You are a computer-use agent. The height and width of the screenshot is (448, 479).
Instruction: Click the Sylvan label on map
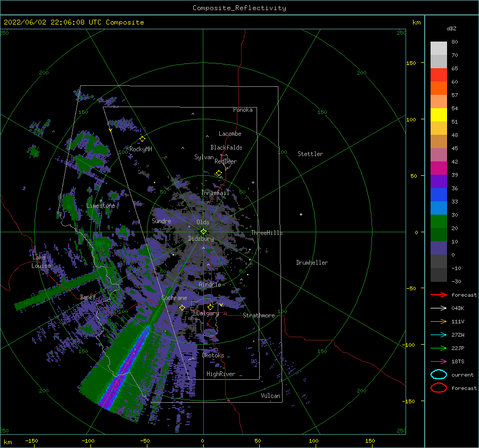point(204,157)
